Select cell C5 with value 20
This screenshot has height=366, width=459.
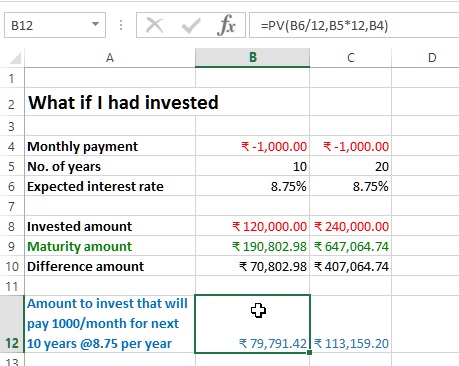point(351,166)
